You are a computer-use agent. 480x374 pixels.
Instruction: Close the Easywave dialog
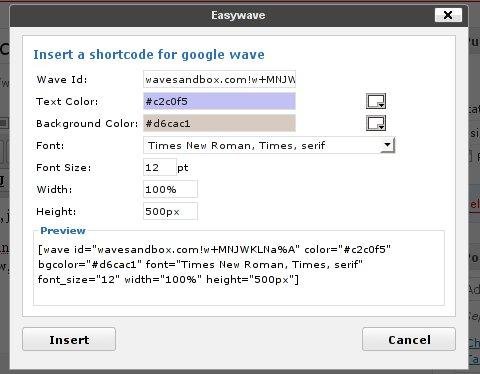click(x=448, y=15)
